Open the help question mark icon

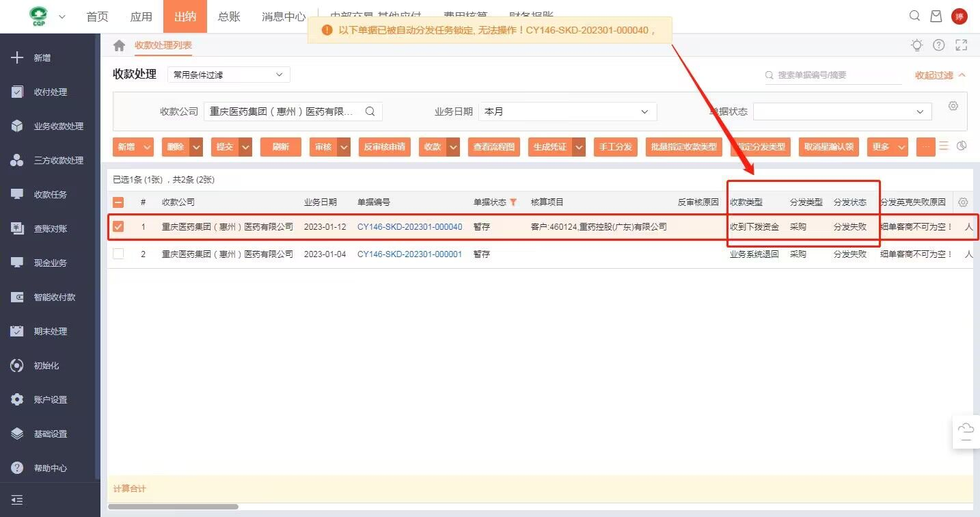939,45
